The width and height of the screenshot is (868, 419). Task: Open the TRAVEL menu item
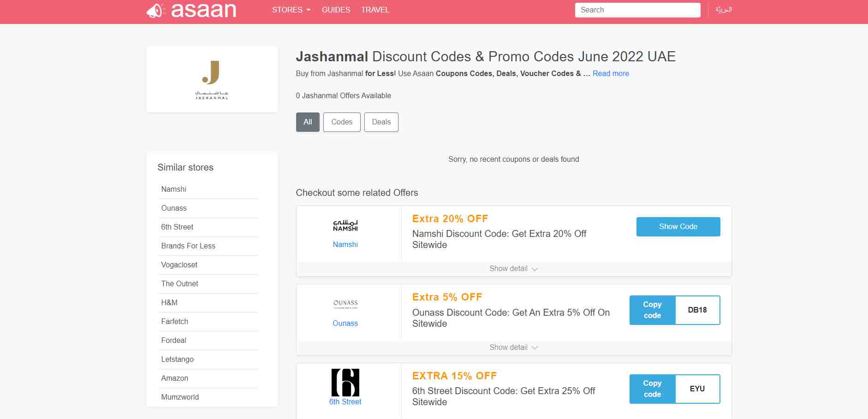[375, 10]
